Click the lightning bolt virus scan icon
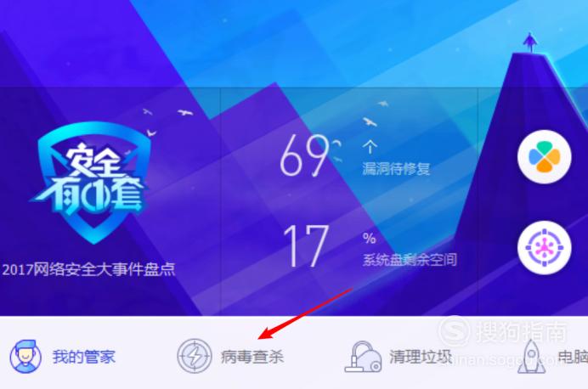Image resolution: width=588 pixels, height=389 pixels. click(195, 356)
